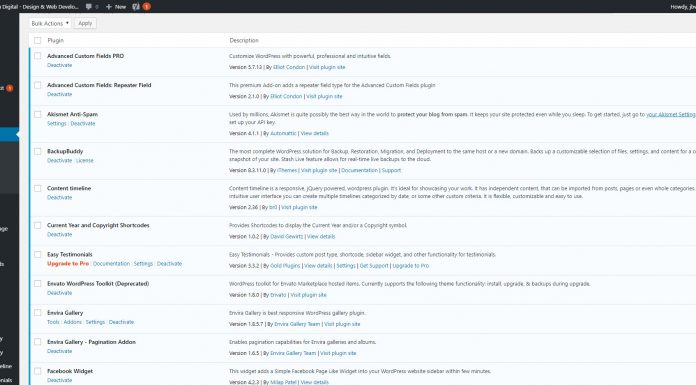This screenshot has height=385, width=696.
Task: Open Easy Testimonials Documentation link
Action: 111,264
